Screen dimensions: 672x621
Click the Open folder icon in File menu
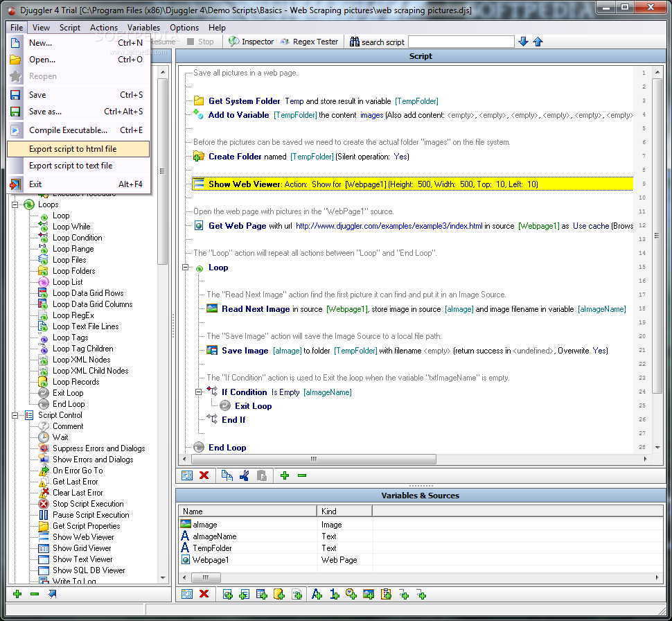pos(15,60)
